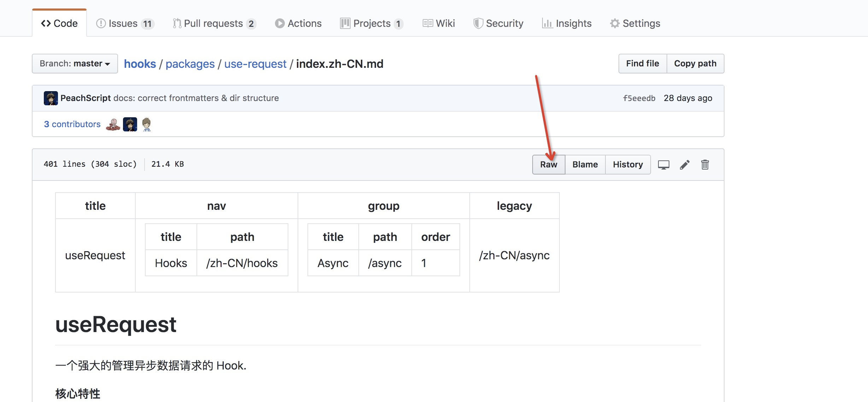Click the '/zh-CN/async' legacy cell

[514, 255]
